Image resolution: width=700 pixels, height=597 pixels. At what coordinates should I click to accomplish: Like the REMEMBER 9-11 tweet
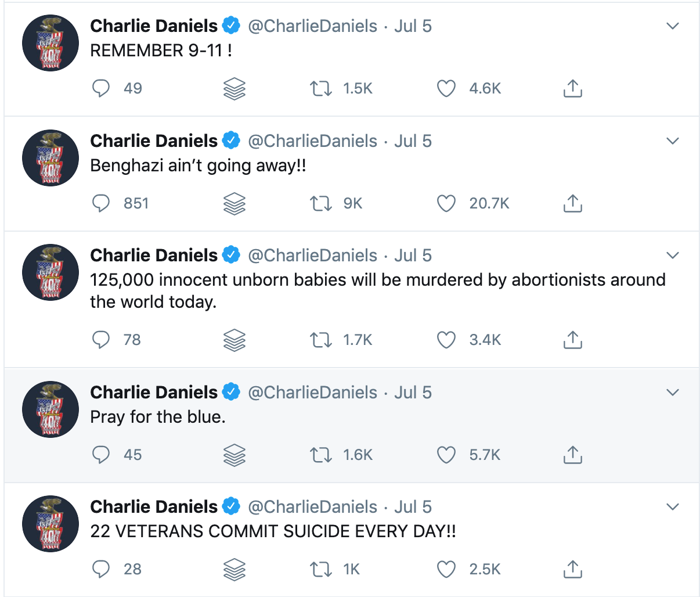[446, 88]
